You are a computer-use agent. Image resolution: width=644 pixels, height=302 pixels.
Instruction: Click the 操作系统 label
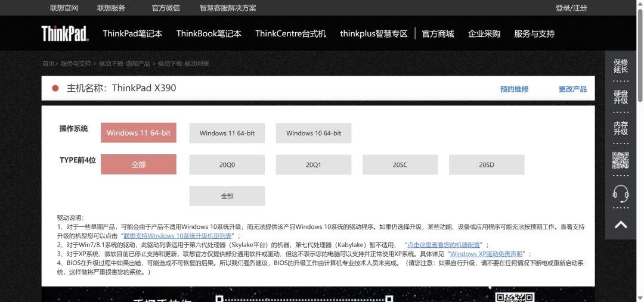pos(73,129)
